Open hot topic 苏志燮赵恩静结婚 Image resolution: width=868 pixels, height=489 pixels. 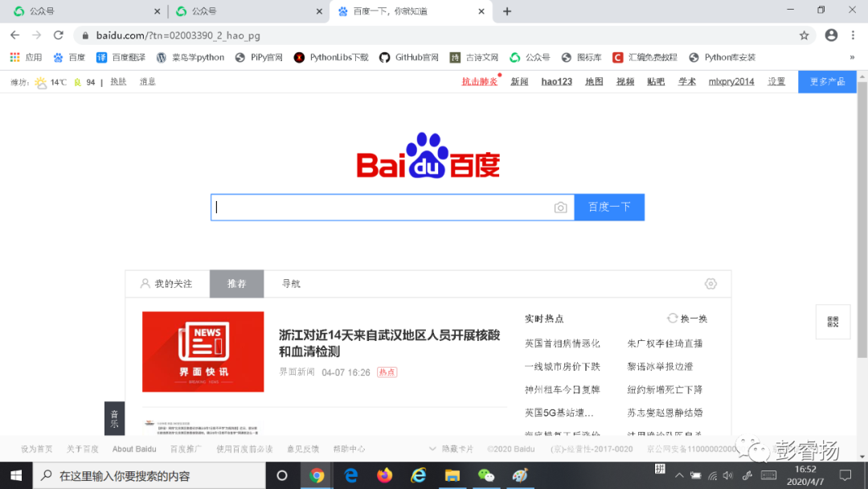[665, 413]
